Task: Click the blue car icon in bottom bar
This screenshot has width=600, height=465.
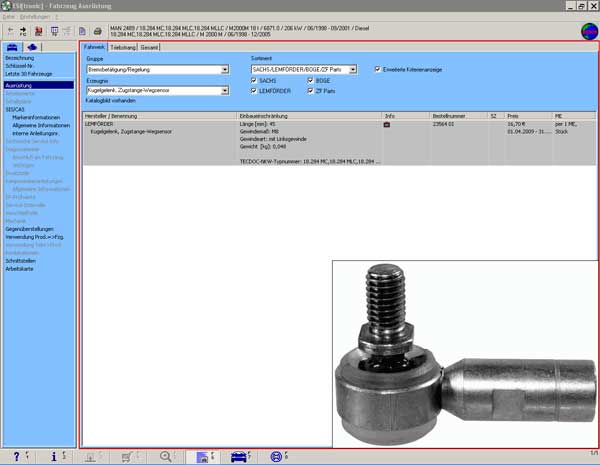Action: 239,456
